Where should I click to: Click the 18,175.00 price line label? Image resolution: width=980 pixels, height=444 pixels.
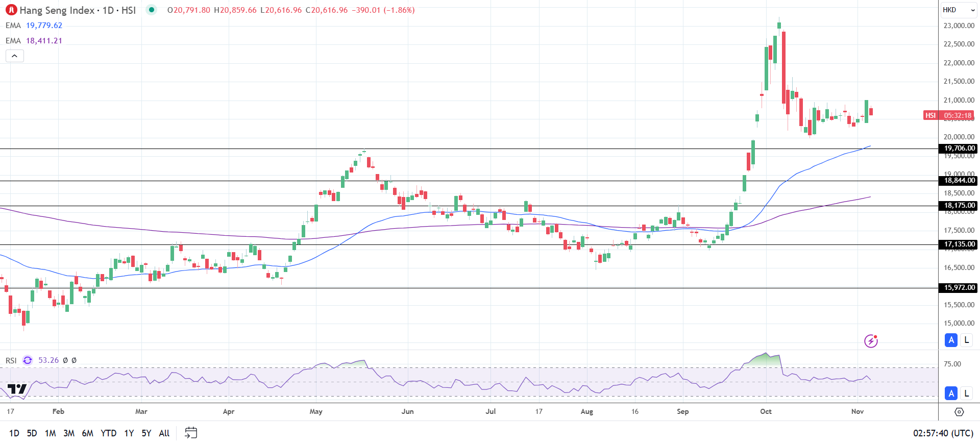(959, 206)
